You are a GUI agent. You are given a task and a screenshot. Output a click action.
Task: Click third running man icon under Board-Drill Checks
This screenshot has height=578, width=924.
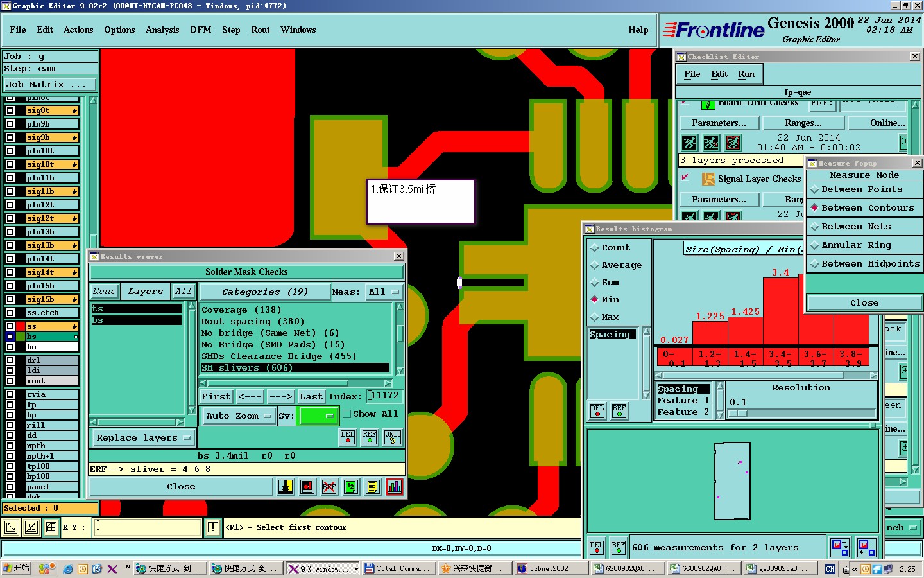pyautogui.click(x=733, y=143)
